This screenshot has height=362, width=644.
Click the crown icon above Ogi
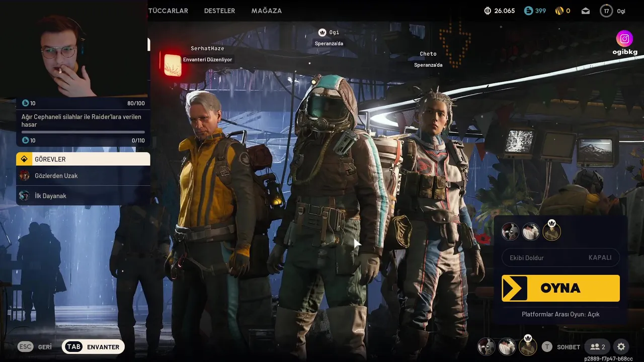click(322, 32)
